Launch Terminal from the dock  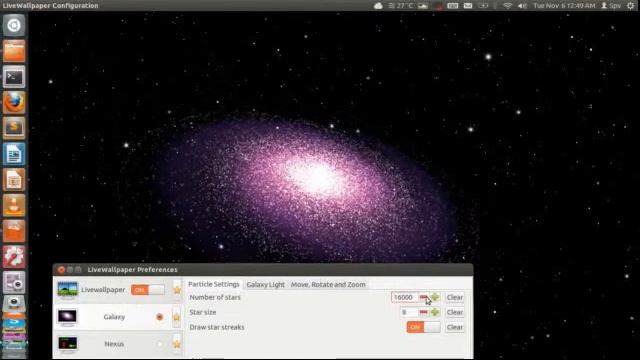[14, 77]
